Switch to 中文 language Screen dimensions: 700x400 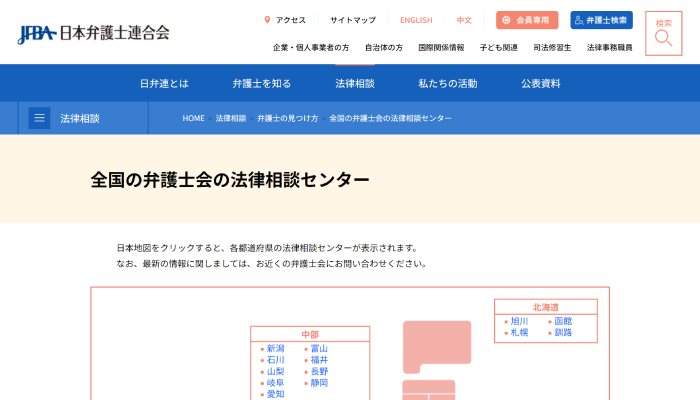tap(464, 20)
